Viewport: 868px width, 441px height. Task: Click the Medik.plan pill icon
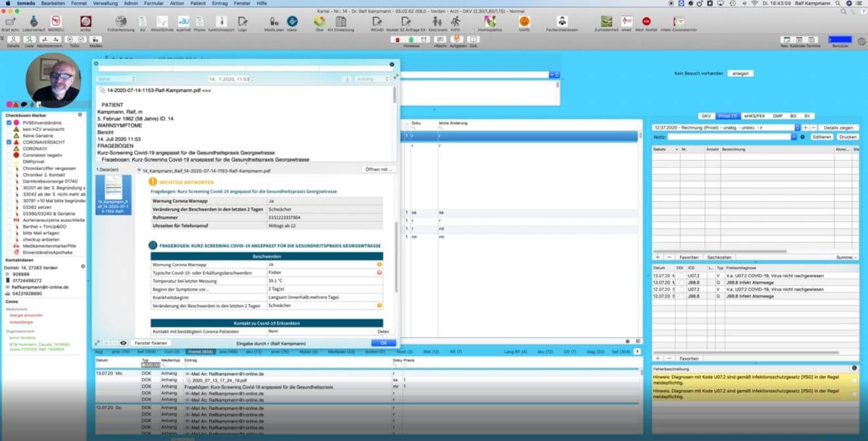274,22
